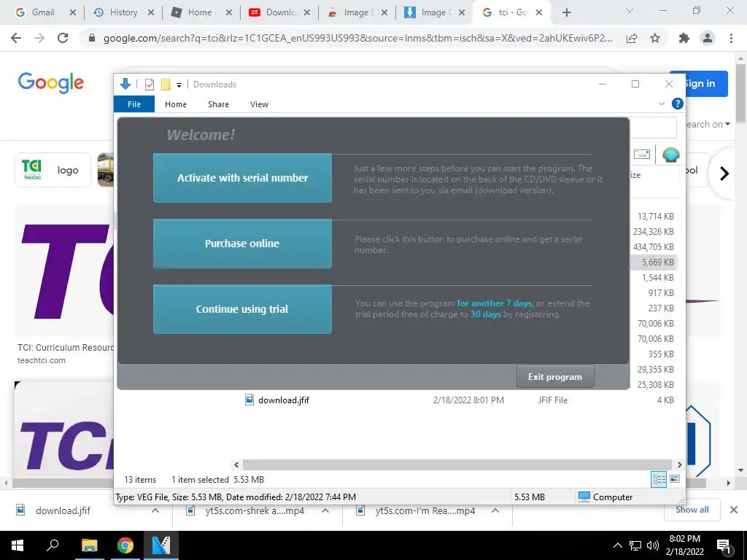Click the Chrome page vertical scrollbar

tap(740, 93)
